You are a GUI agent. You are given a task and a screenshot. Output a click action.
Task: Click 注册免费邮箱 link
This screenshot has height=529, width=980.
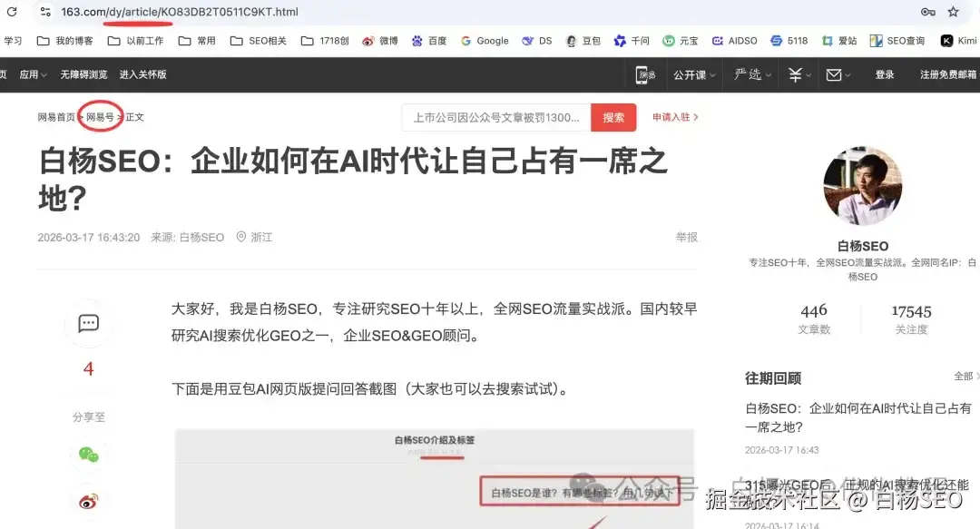click(x=948, y=74)
